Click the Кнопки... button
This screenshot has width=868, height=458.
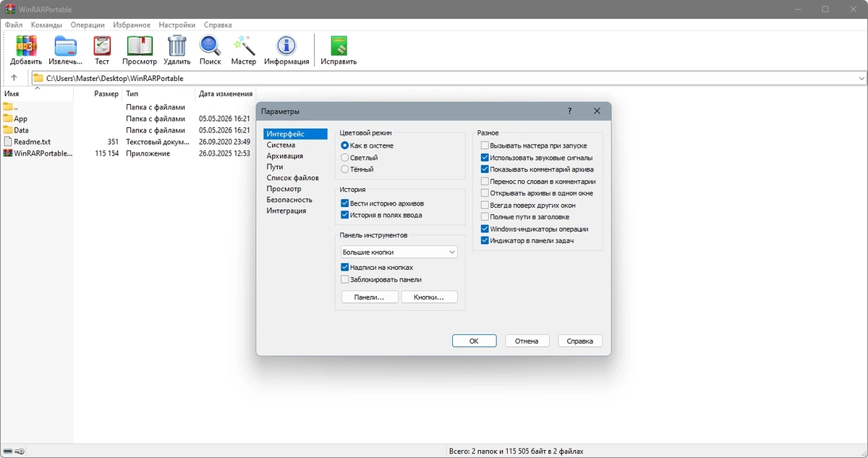430,297
